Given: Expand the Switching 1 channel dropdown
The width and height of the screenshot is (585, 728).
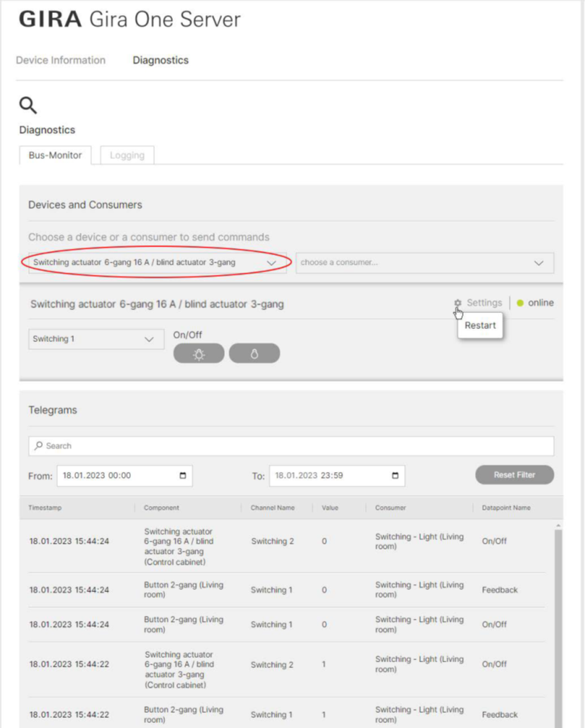Looking at the screenshot, I should coord(149,339).
